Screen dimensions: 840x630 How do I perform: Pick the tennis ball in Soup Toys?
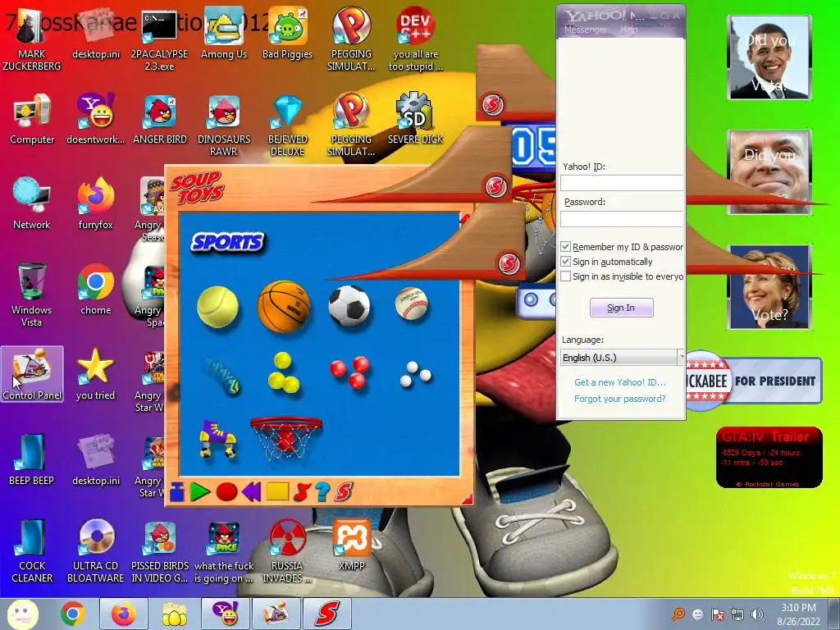point(217,307)
